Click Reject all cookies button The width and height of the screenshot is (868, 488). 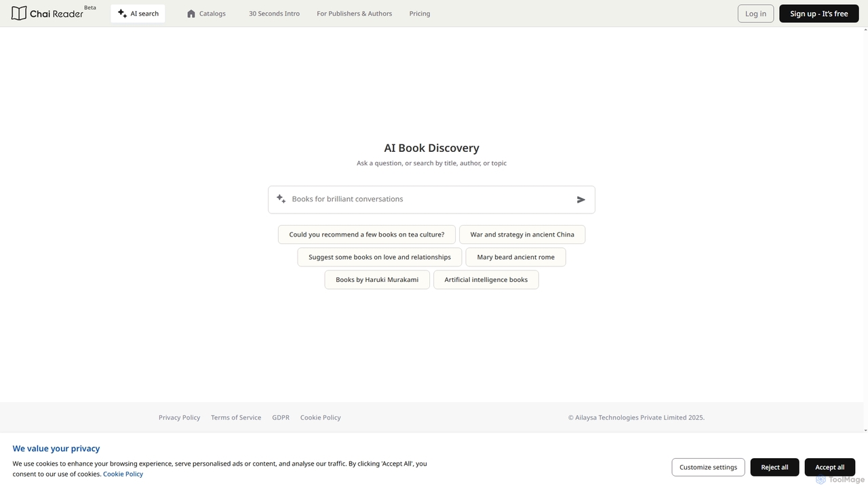[774, 467]
